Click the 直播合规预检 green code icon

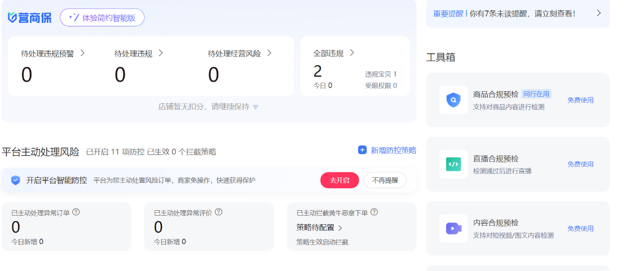tap(453, 164)
